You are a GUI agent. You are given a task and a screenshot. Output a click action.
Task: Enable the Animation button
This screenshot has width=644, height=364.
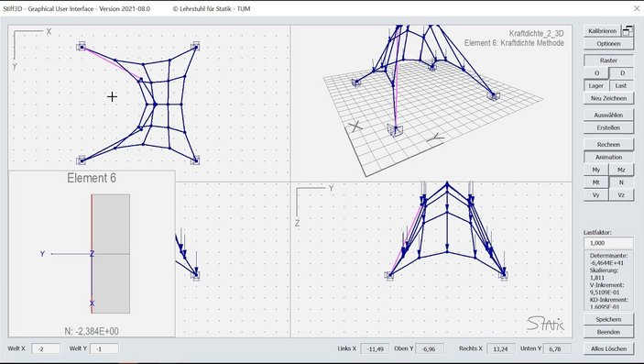[608, 157]
